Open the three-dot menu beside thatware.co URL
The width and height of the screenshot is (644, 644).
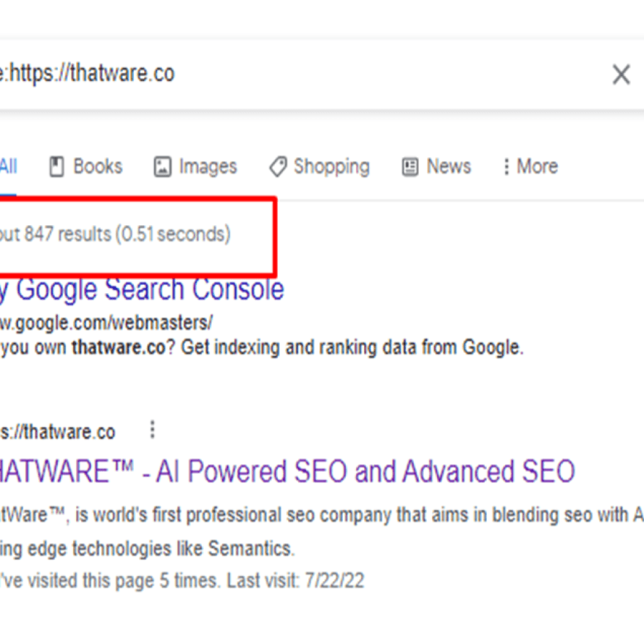point(152,430)
